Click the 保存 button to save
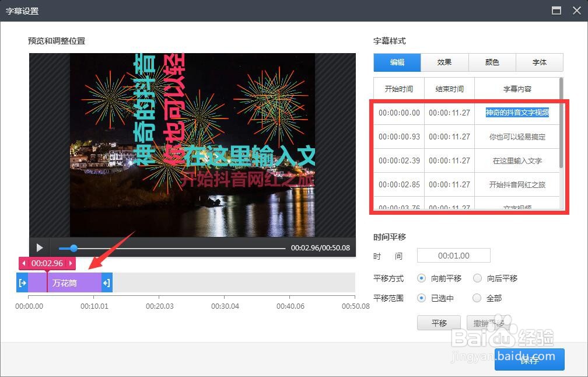 point(530,360)
